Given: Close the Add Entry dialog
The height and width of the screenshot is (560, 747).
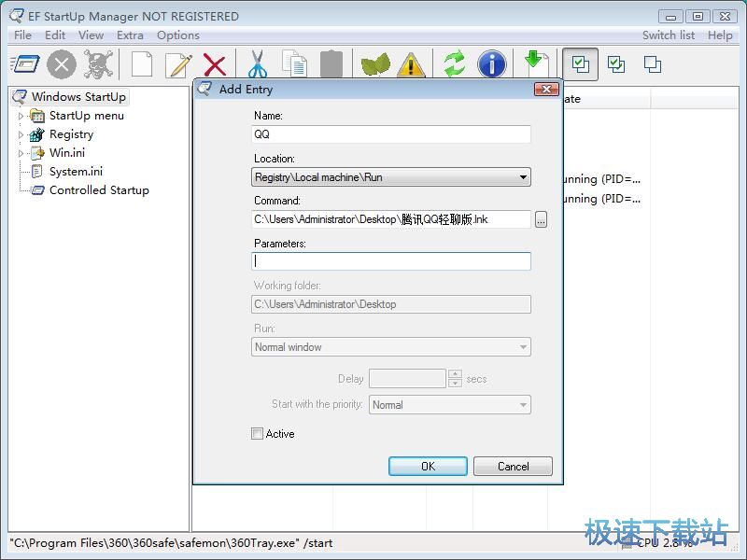Looking at the screenshot, I should 546,89.
